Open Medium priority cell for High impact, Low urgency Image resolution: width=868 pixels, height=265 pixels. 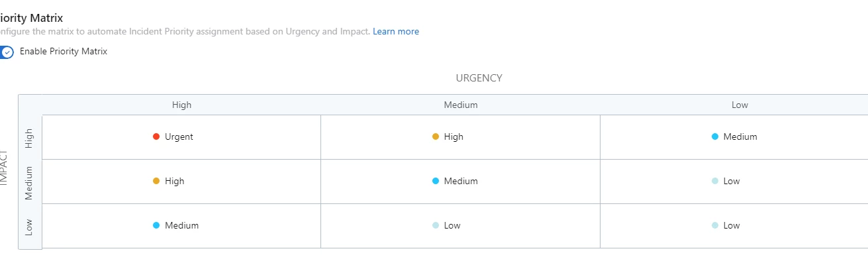(734, 137)
